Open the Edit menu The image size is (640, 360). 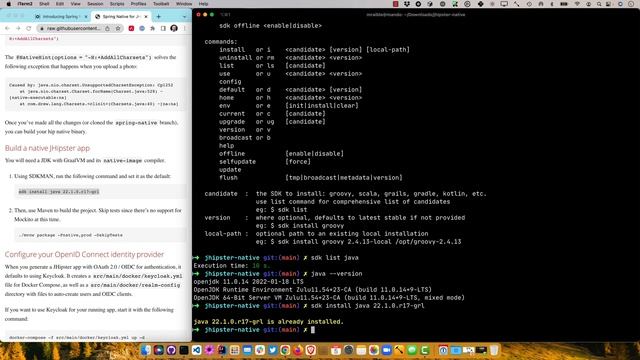coord(60,4)
